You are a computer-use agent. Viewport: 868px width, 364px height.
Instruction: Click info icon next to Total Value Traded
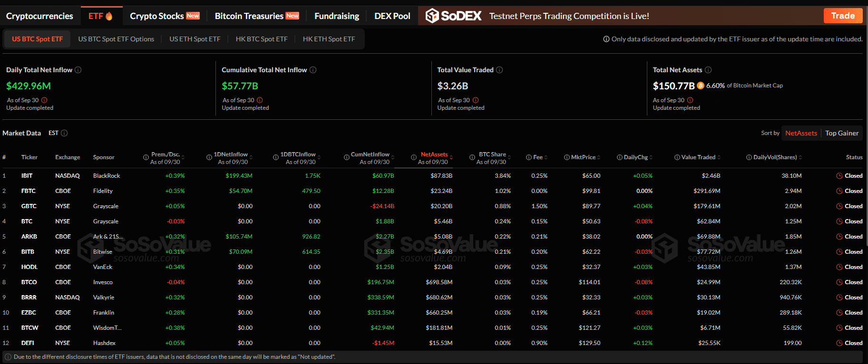point(499,70)
